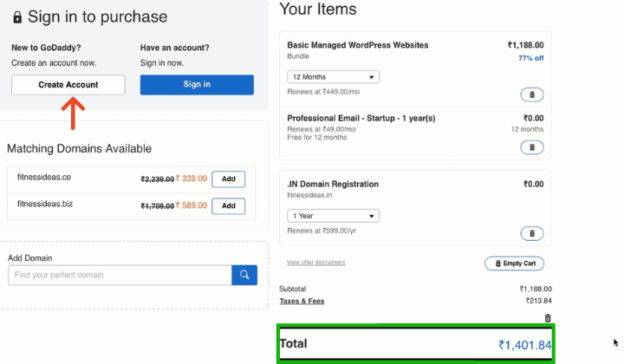Click the fitnessideas.co domain name
This screenshot has height=364, width=624.
pos(44,179)
